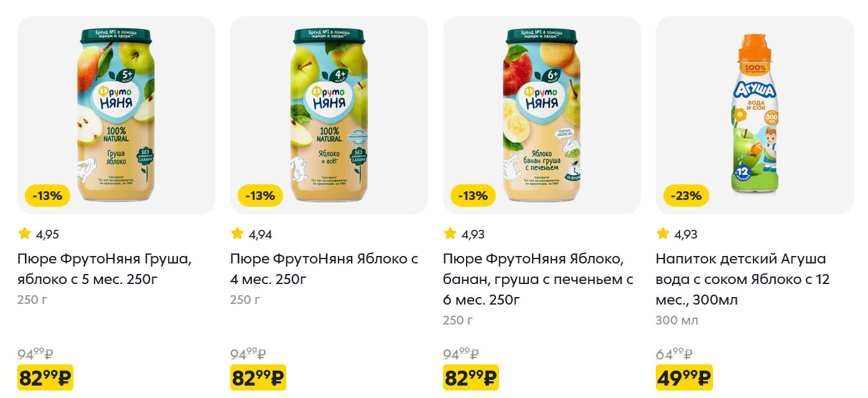Screen dimensions: 868x398
Task: Open the "Яблоко, банан, груша с печеньем" product title
Action: [x=538, y=279]
